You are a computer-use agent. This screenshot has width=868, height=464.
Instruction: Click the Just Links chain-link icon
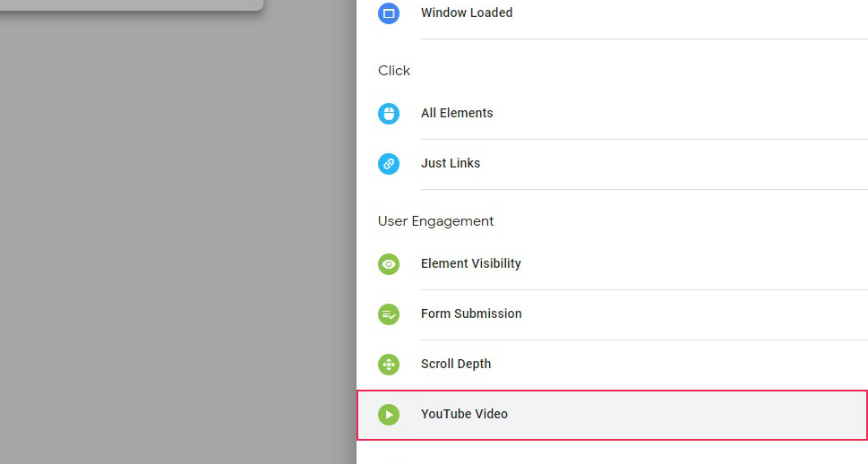389,164
